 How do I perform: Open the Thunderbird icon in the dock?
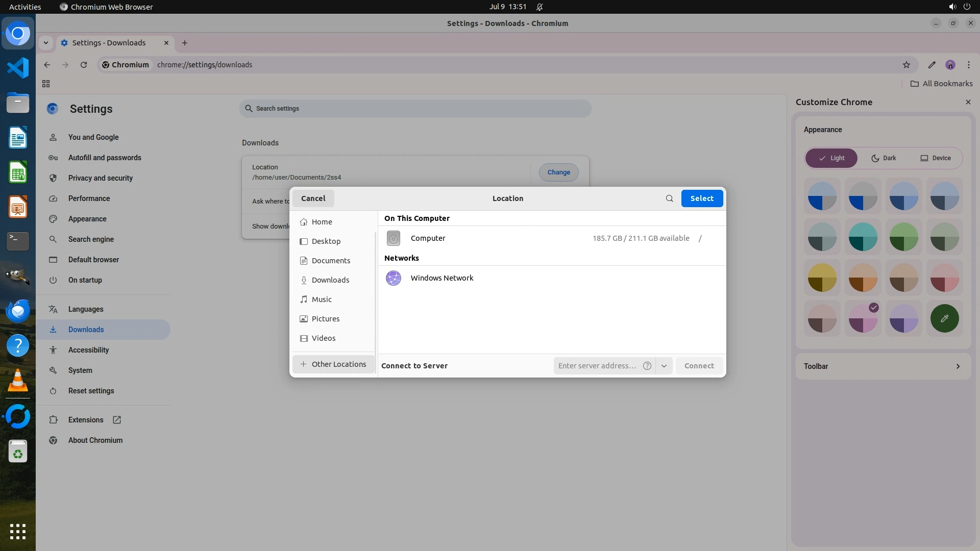pyautogui.click(x=18, y=311)
